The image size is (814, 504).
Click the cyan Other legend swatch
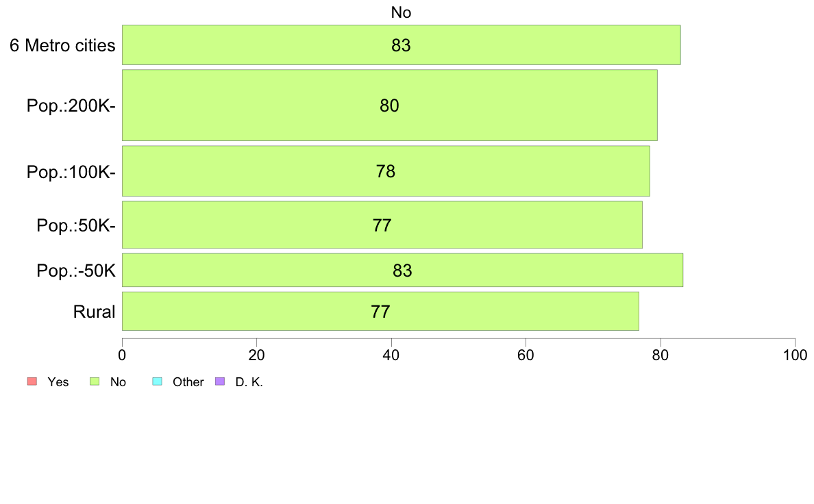pos(158,381)
